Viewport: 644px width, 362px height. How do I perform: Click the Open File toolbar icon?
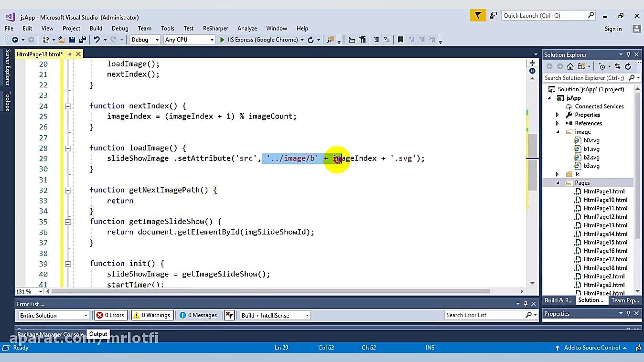[x=62, y=40]
